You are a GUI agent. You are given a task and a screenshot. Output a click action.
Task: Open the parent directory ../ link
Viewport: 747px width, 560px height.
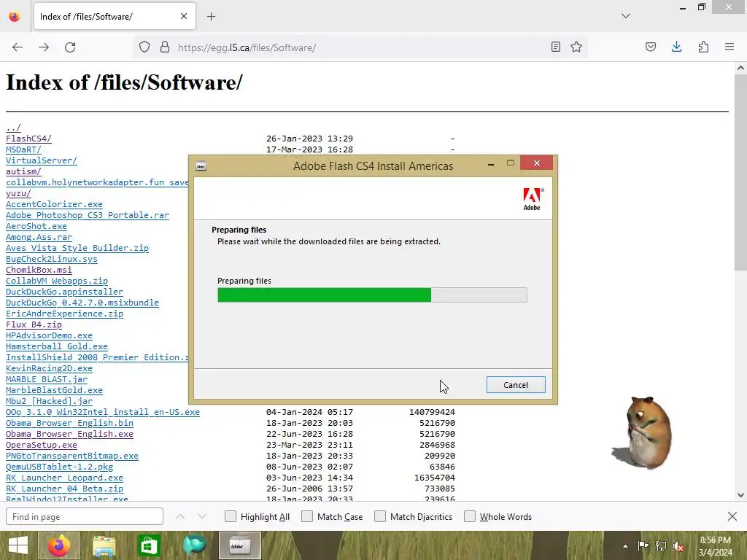[x=13, y=128]
